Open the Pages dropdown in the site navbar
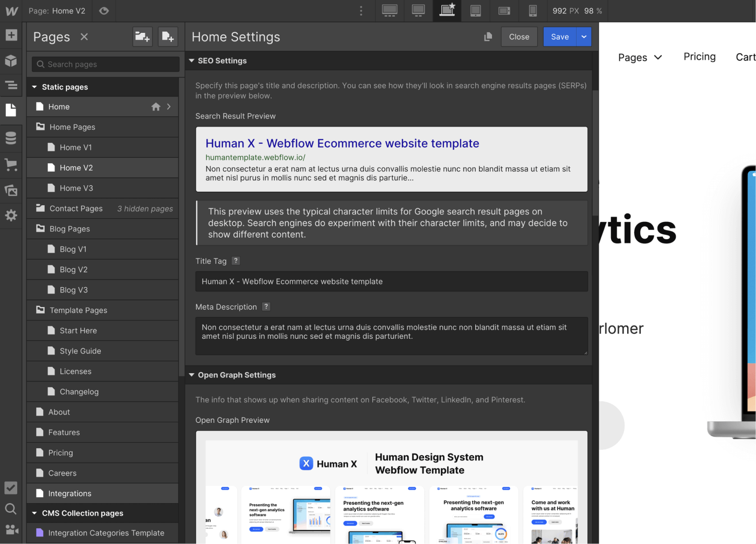This screenshot has height=544, width=756. click(x=640, y=57)
